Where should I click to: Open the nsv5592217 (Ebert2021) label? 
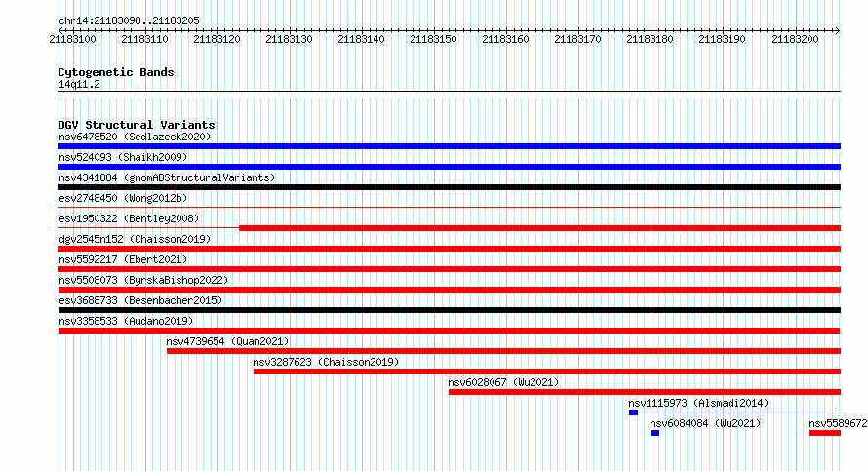pos(123,259)
